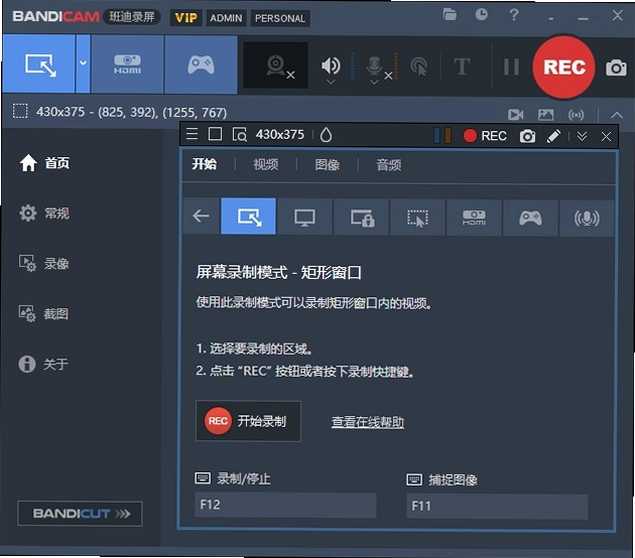Click fullscreen square icon on capture bar

coord(215,134)
